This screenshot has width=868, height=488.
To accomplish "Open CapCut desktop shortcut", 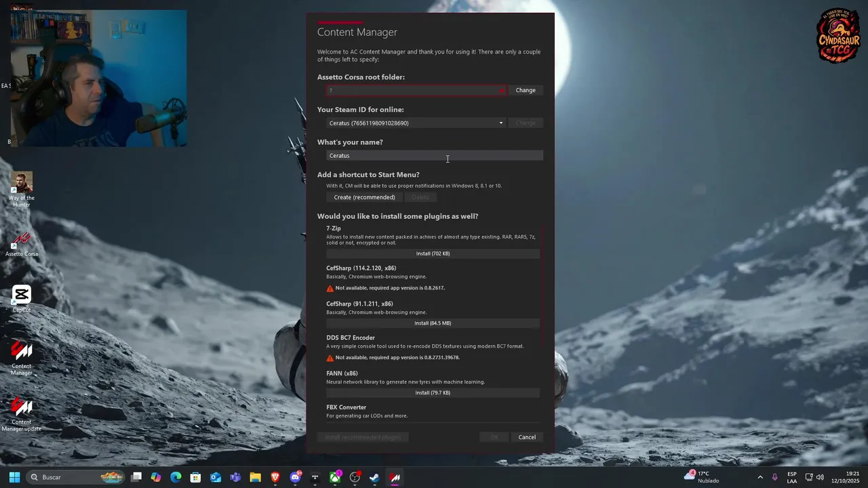I will point(21,300).
